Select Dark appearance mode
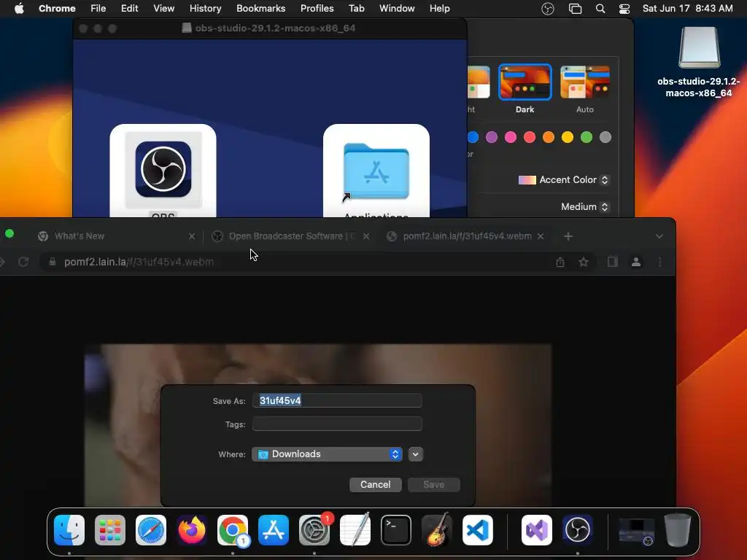The height and width of the screenshot is (560, 747). pos(525,82)
